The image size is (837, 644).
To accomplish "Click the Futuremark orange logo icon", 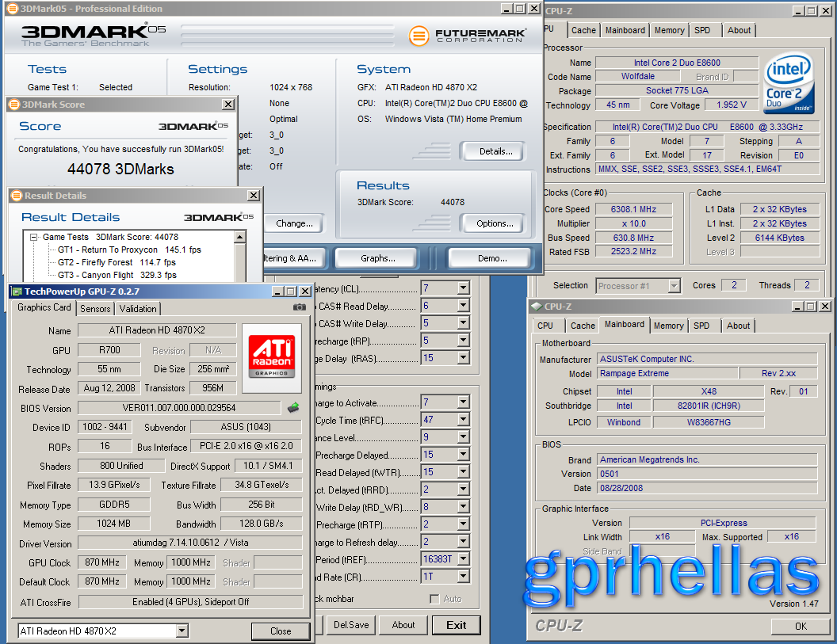I will pos(419,36).
